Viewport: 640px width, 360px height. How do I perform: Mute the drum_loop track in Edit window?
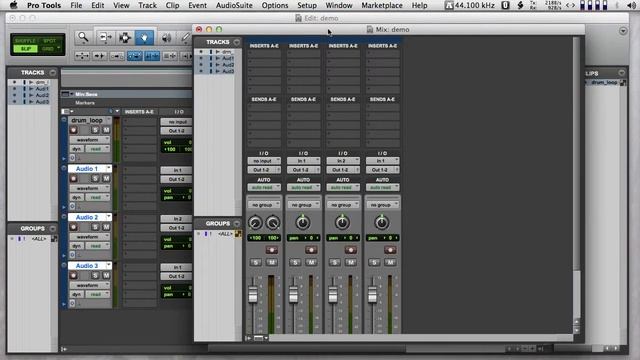[106, 130]
